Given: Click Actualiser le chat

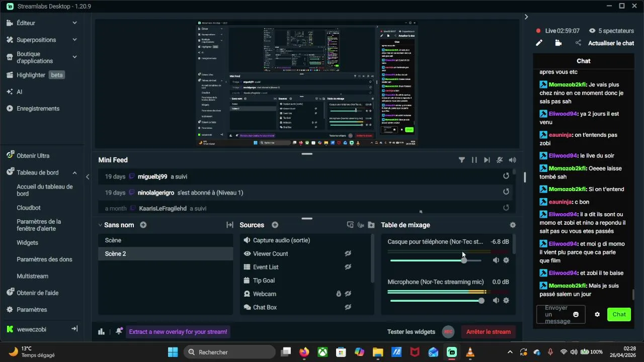Looking at the screenshot, I should point(611,43).
